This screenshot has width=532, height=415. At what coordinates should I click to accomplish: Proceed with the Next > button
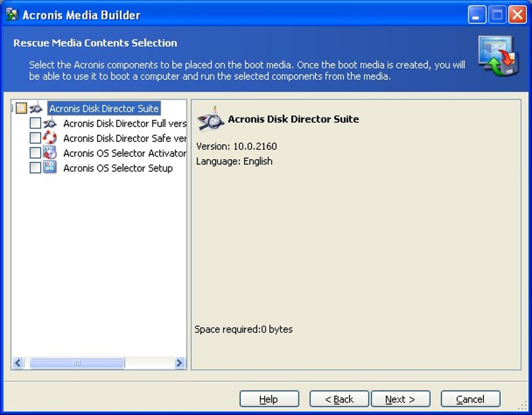tap(401, 399)
